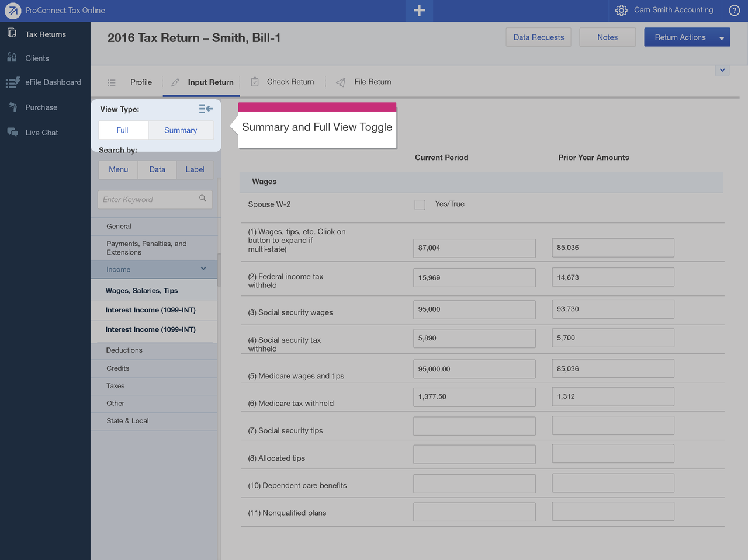Click the Input Return pencil icon
This screenshot has width=748, height=560.
175,82
